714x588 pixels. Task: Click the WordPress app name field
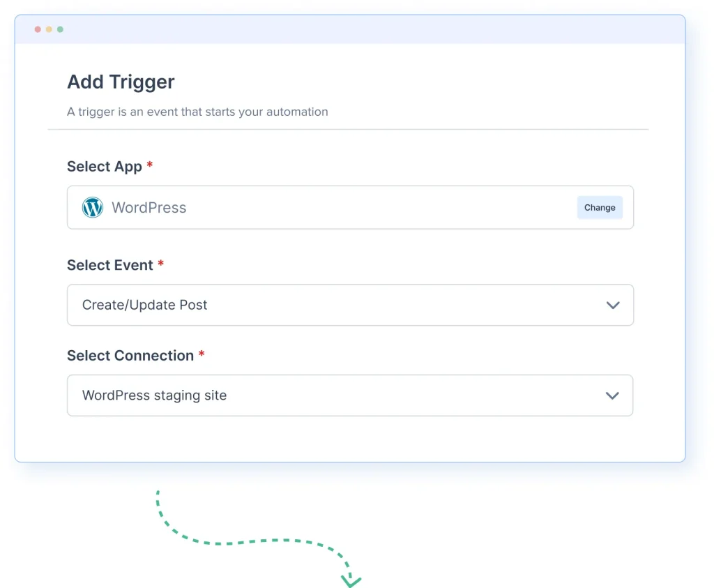149,207
